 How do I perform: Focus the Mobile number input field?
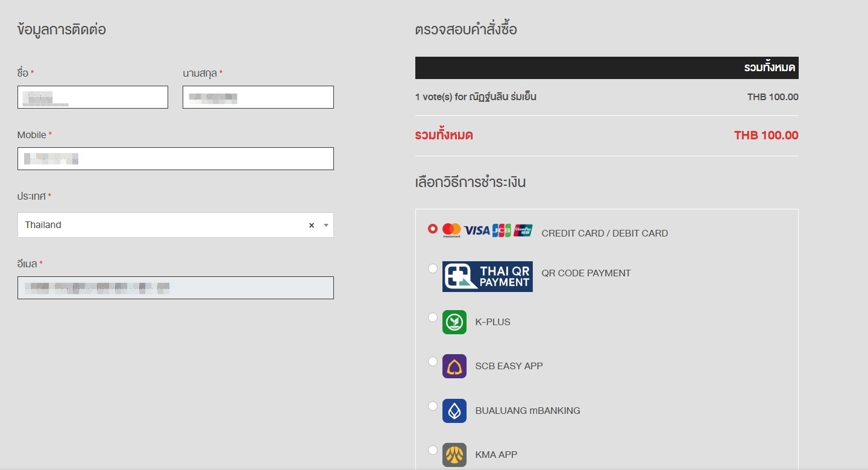click(x=175, y=159)
